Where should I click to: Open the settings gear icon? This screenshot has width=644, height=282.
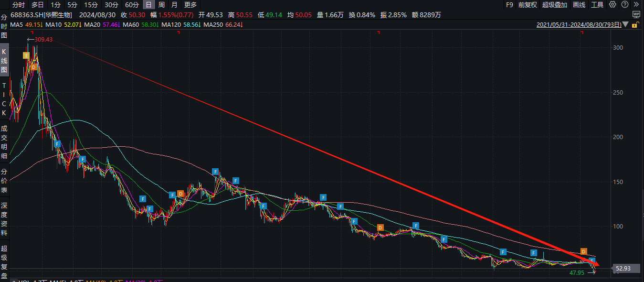[612, 5]
